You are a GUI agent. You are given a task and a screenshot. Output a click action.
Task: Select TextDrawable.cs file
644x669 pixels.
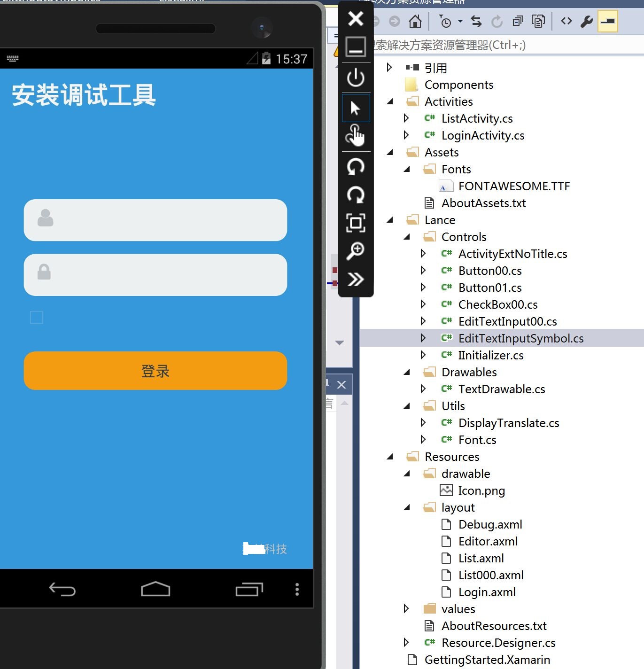point(502,389)
